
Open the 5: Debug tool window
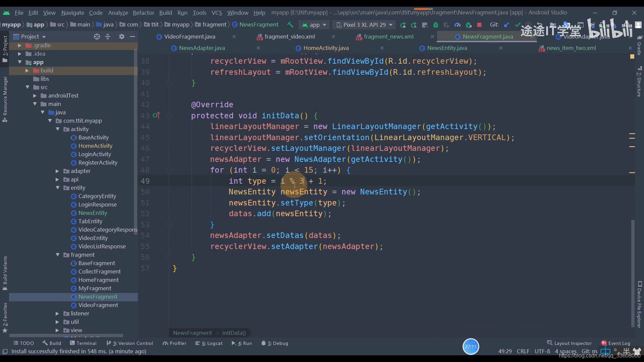click(x=275, y=343)
